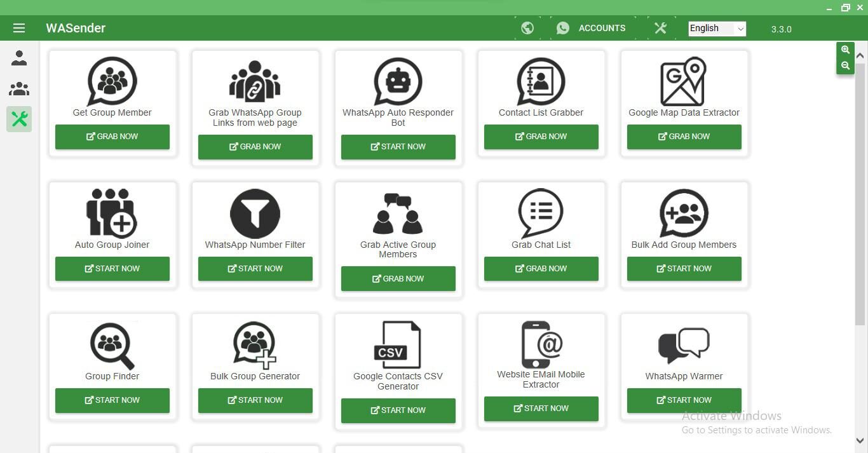Start the Bulk Group Generator
Viewport: 868px width, 453px height.
coord(255,400)
